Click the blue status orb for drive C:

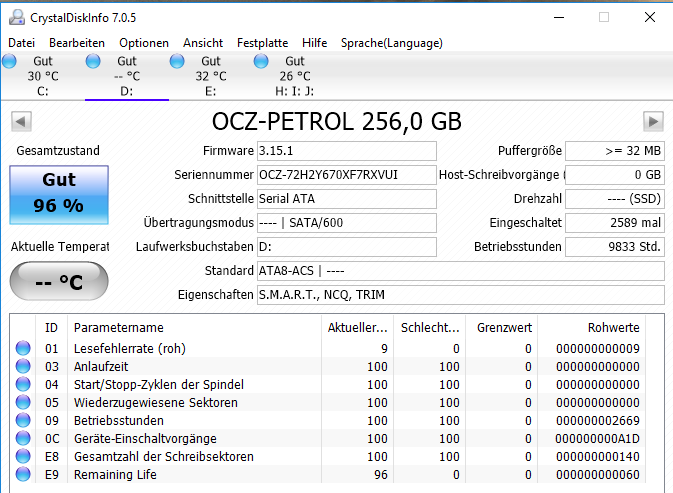point(9,61)
